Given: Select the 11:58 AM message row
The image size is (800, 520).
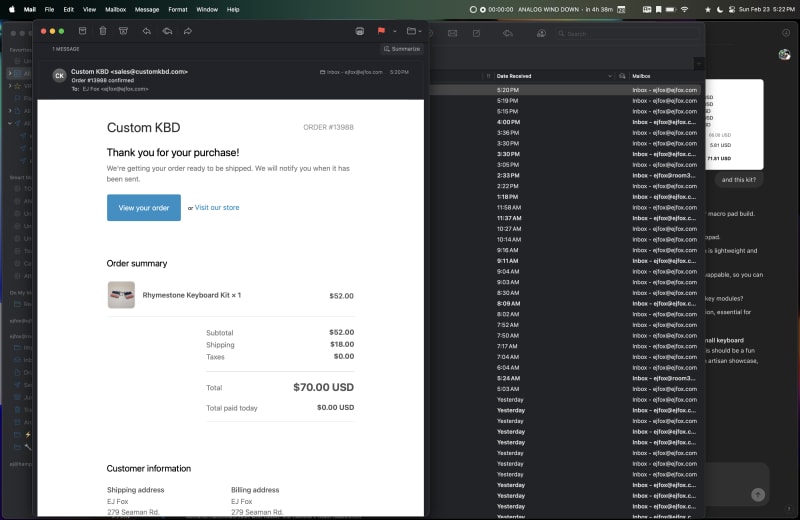Looking at the screenshot, I should [x=565, y=207].
